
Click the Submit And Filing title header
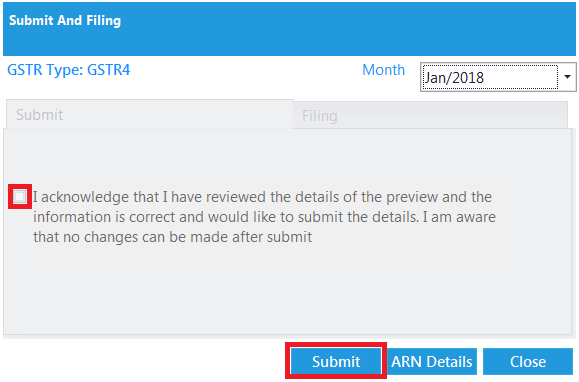(x=65, y=21)
